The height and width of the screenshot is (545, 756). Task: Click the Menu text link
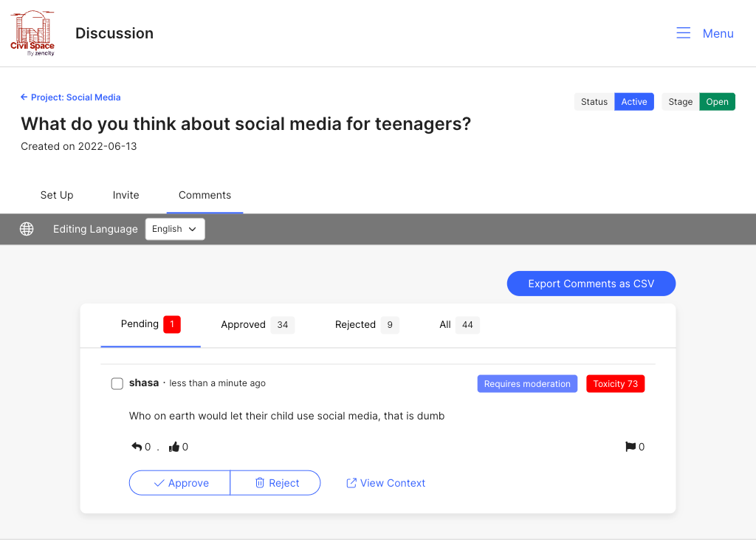(718, 33)
